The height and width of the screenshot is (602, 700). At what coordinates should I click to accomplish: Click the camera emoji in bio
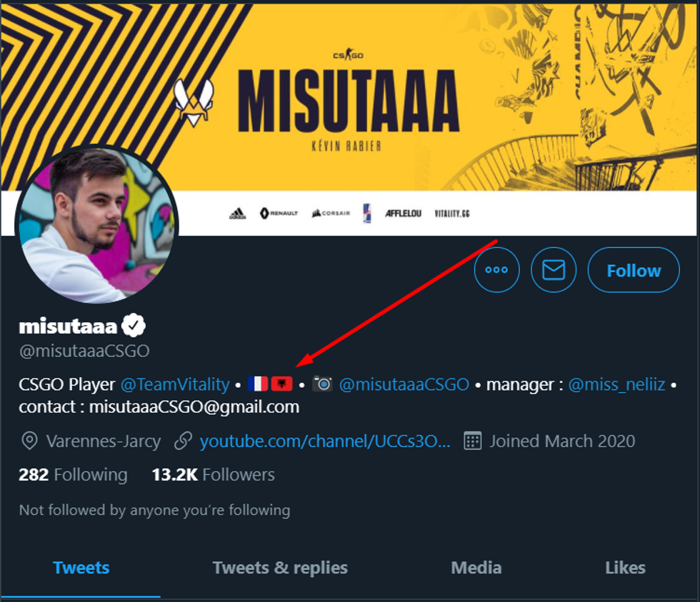(323, 384)
